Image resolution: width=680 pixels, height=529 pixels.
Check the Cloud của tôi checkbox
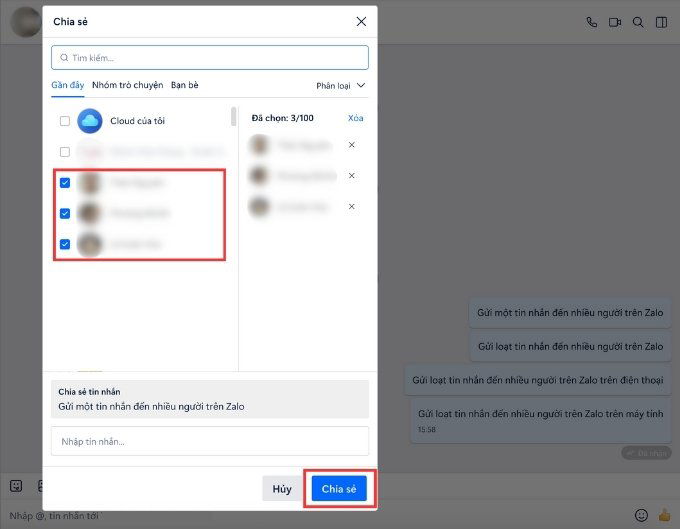(x=65, y=121)
